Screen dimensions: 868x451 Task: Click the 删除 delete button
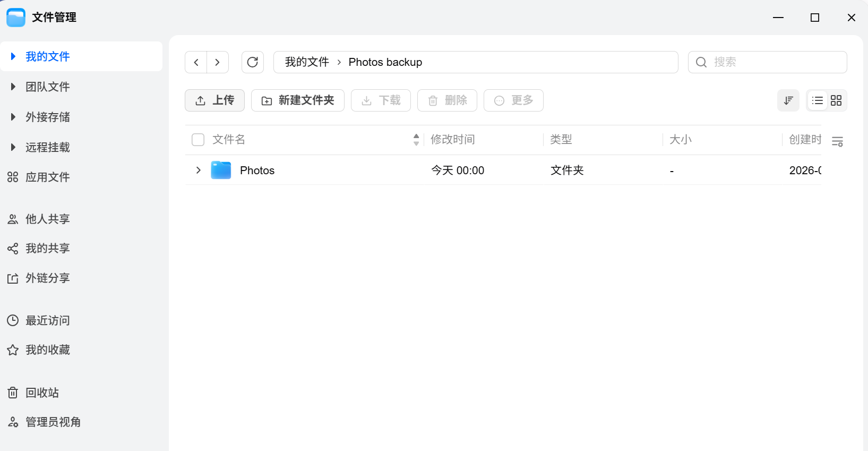coord(447,100)
